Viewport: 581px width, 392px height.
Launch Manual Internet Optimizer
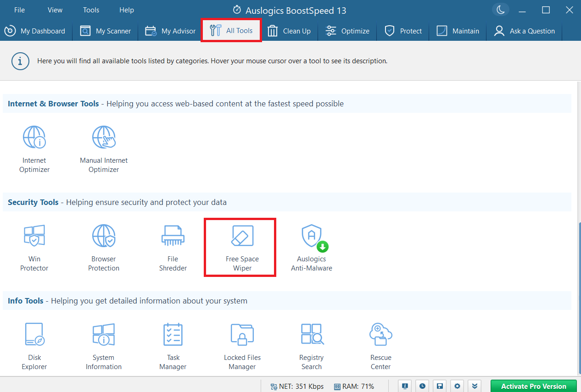pos(104,149)
